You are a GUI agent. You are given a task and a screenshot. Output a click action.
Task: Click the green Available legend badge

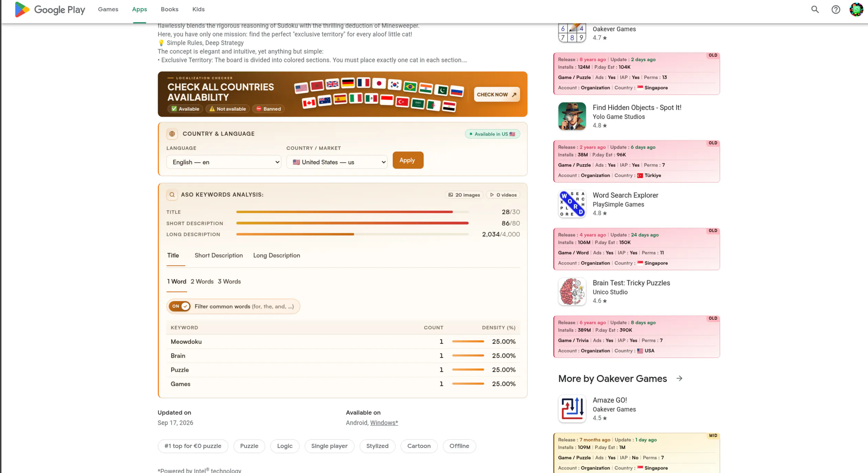pyautogui.click(x=185, y=109)
